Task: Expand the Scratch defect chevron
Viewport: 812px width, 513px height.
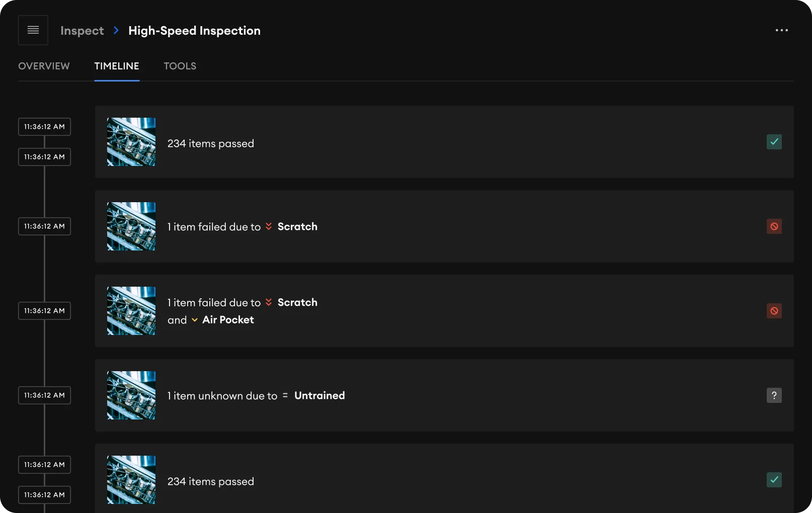Action: [x=269, y=226]
